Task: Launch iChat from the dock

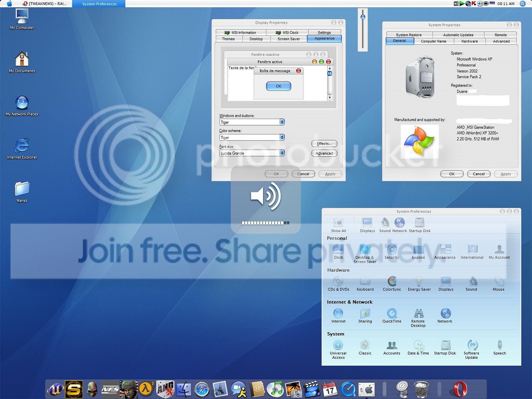Action: click(x=239, y=389)
